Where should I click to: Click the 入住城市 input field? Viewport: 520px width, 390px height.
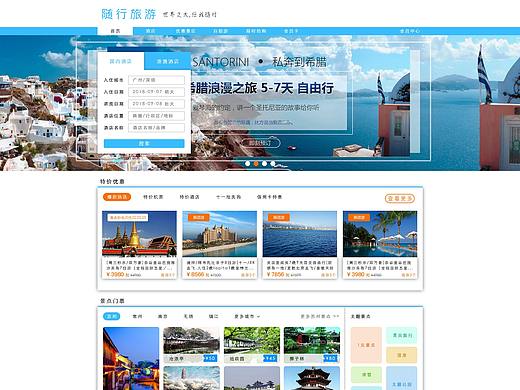click(156, 80)
